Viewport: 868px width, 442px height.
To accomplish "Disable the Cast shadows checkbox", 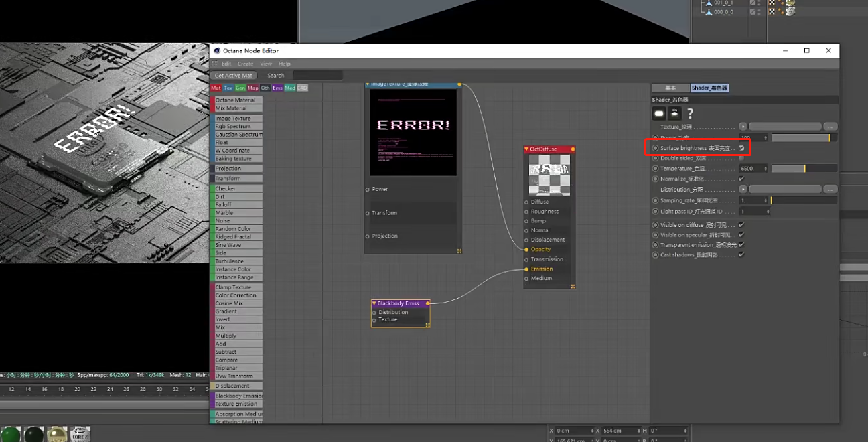I will click(x=741, y=255).
